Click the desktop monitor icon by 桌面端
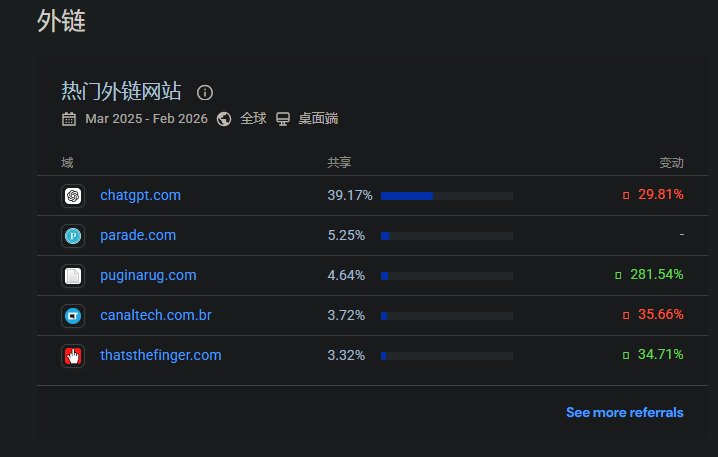 [283, 119]
